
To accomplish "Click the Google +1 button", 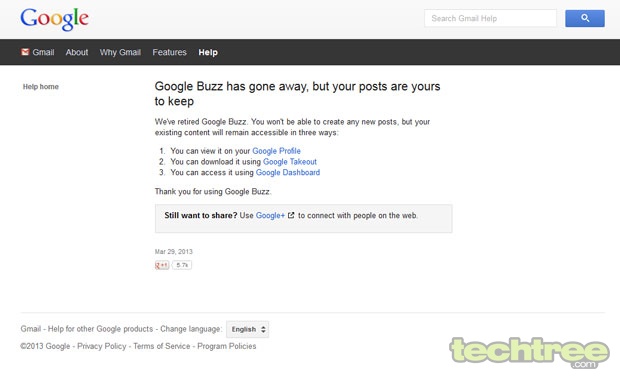I will coord(162,265).
